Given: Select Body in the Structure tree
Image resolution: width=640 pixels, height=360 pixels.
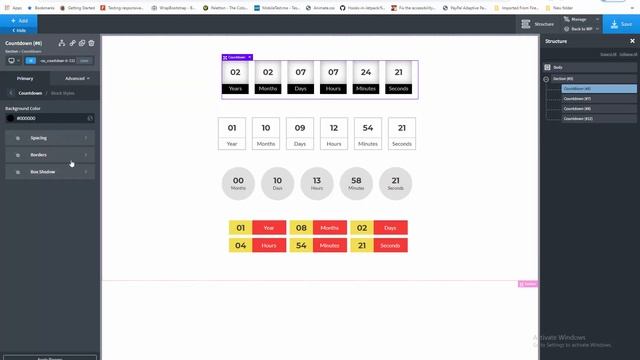Looking at the screenshot, I should [x=590, y=67].
